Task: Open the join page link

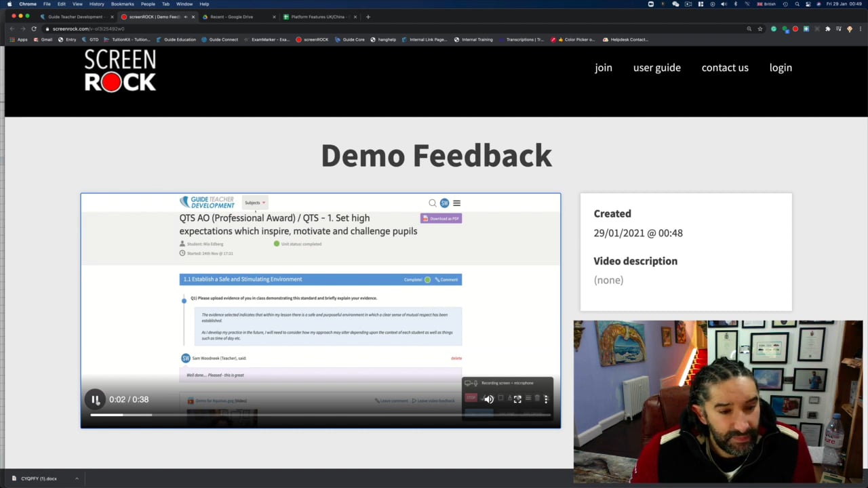Action: coord(604,68)
